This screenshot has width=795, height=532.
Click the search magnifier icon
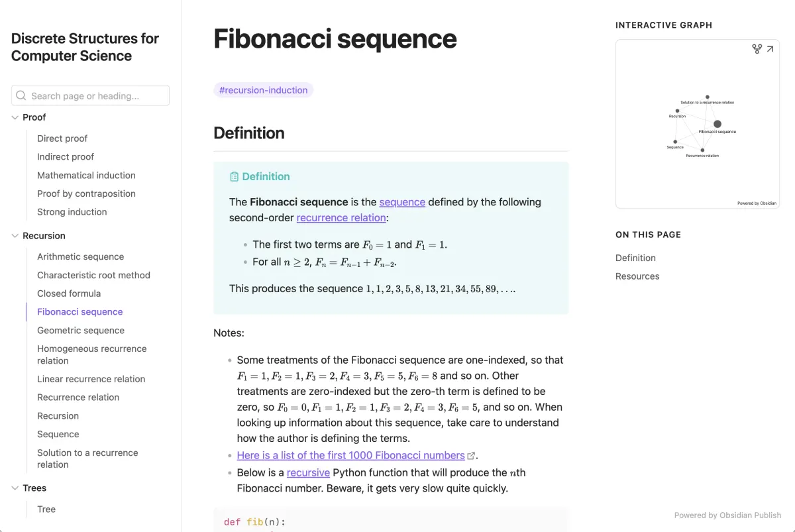click(21, 95)
